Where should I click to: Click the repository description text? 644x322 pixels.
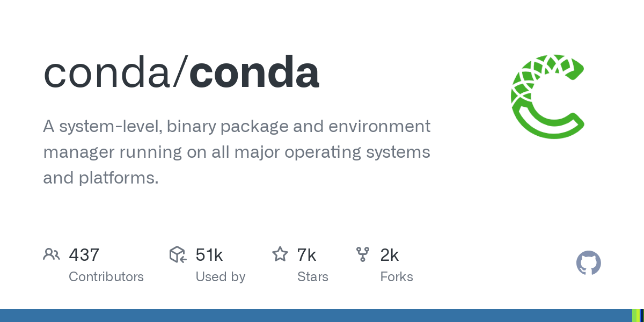pyautogui.click(x=236, y=152)
